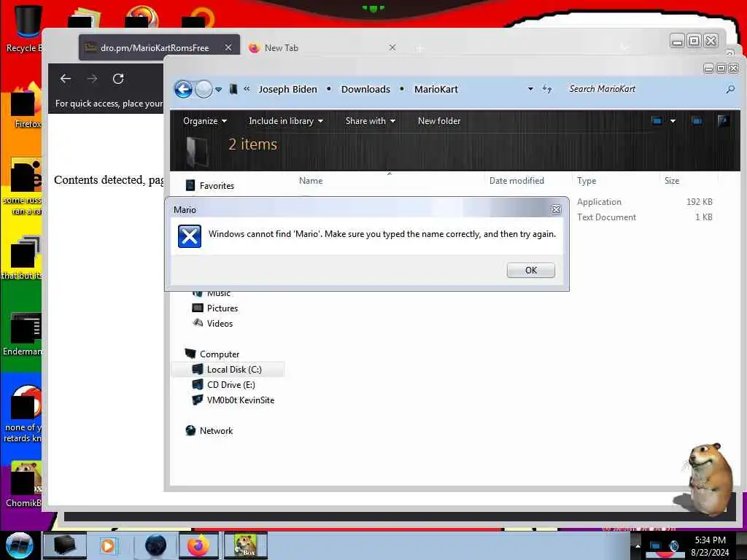Refresh the MarioKart folder view
Viewport: 747px width, 560px height.
[x=547, y=89]
